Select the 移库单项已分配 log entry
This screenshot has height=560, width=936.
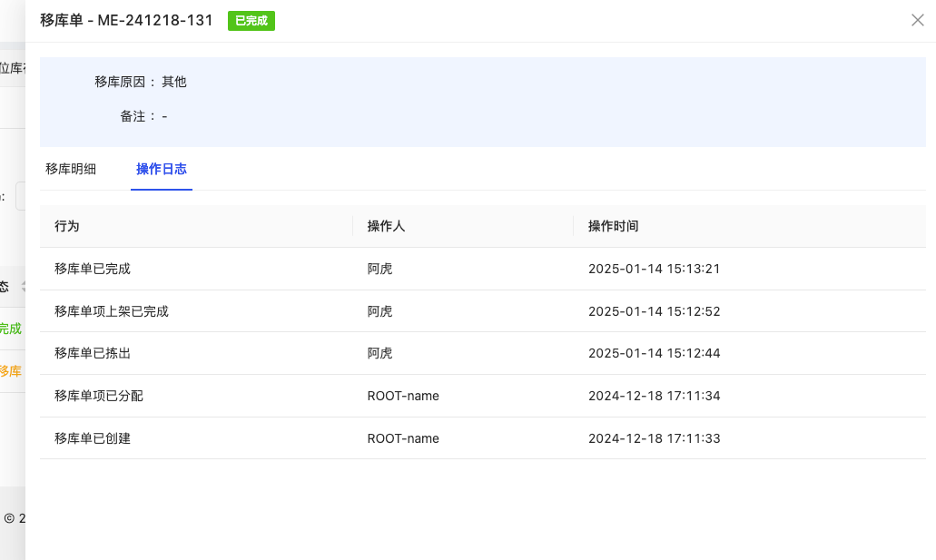tap(99, 396)
